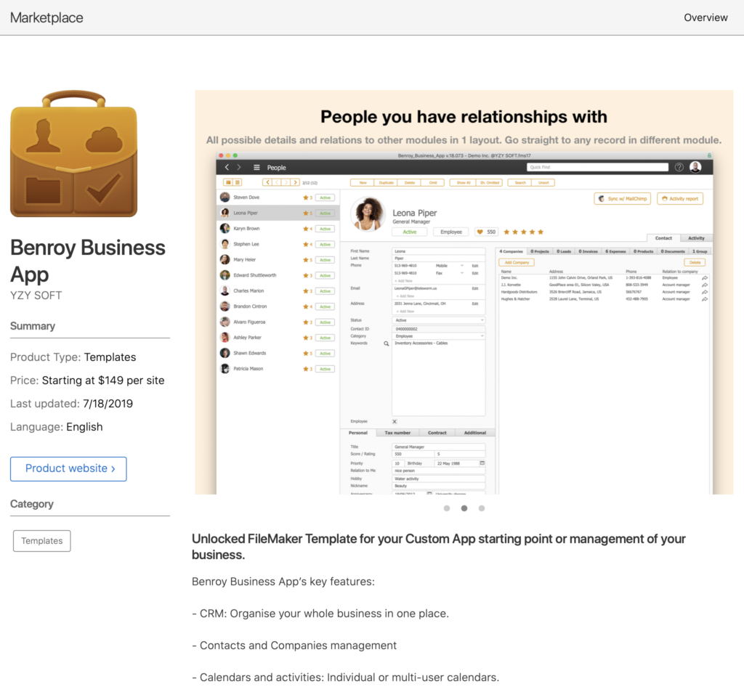This screenshot has height=700, width=744.
Task: Click the Product website button
Action: click(68, 468)
